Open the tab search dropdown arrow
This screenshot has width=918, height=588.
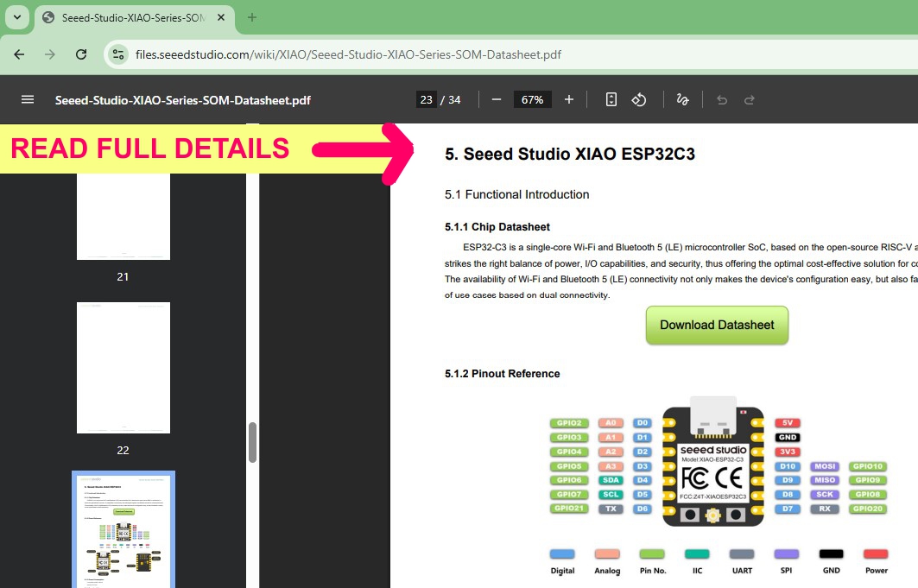(17, 17)
